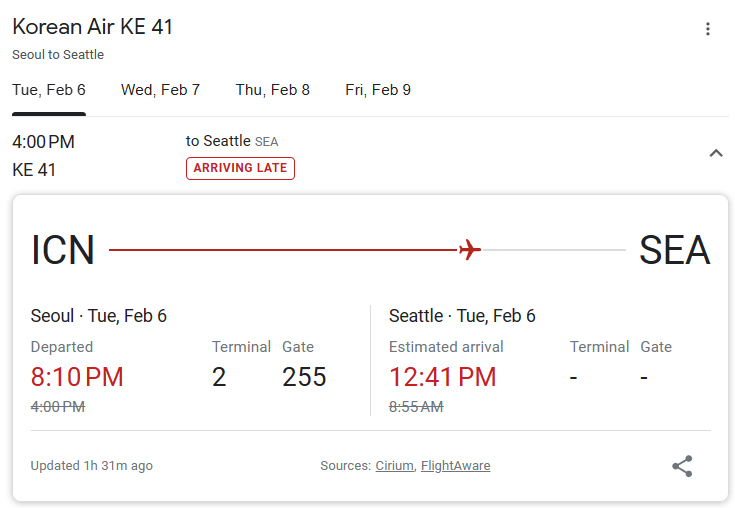This screenshot has width=735, height=508.
Task: Click the share icon
Action: pyautogui.click(x=682, y=466)
